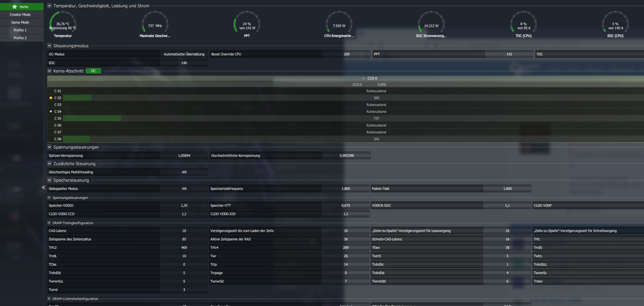
Task: Open the Home page in sidebar
Action: click(x=21, y=7)
